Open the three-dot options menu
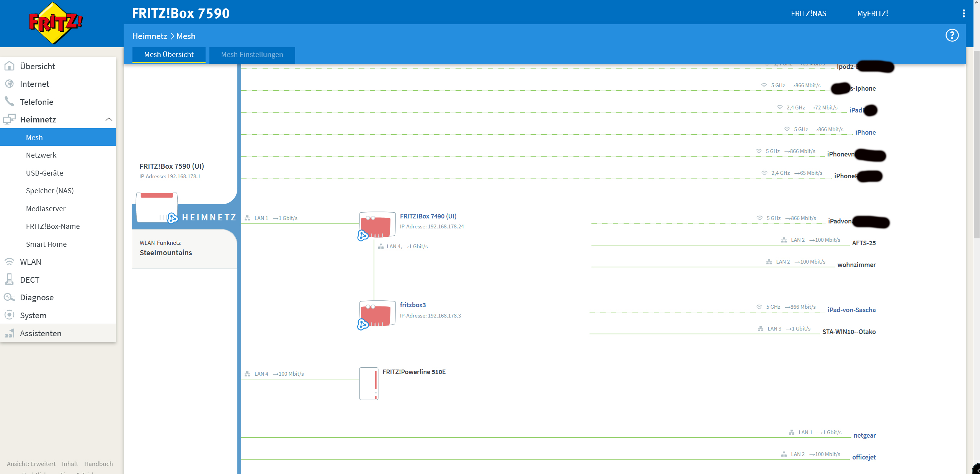 (x=964, y=13)
